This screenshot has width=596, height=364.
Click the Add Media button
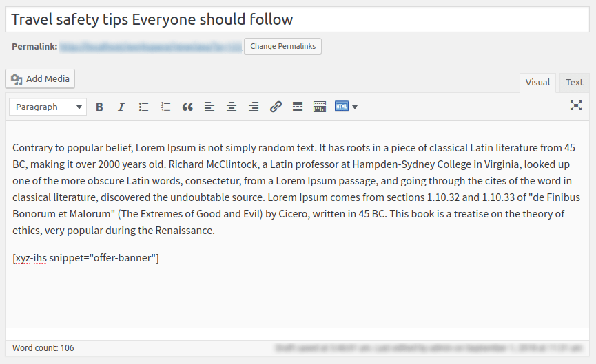[x=40, y=79]
